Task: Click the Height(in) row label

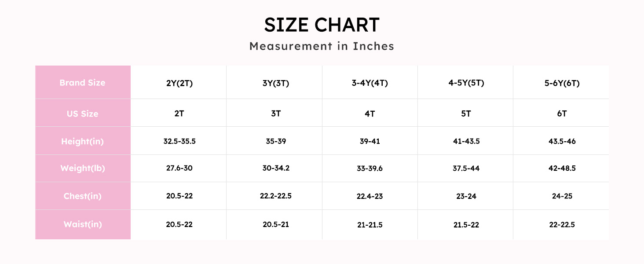Action: point(83,142)
